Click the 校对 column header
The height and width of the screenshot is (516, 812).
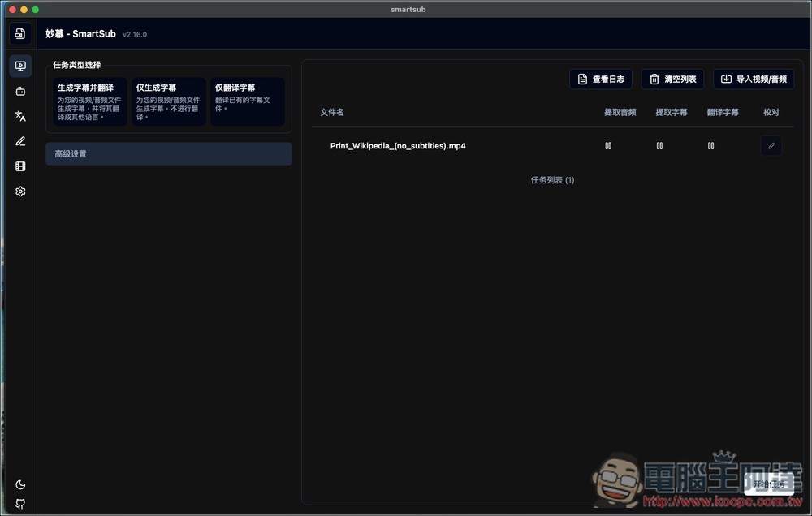(771, 112)
